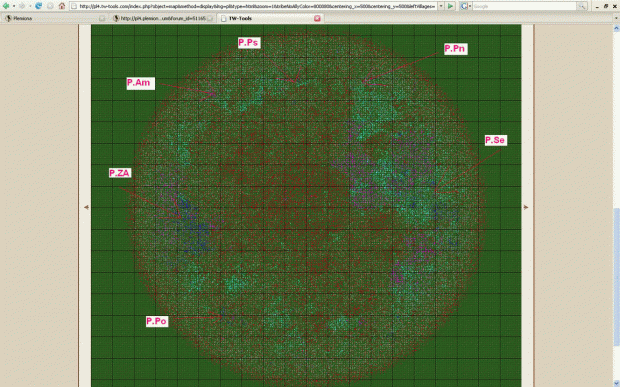
Task: Click the Forward navigation arrow
Action: tap(22, 6)
